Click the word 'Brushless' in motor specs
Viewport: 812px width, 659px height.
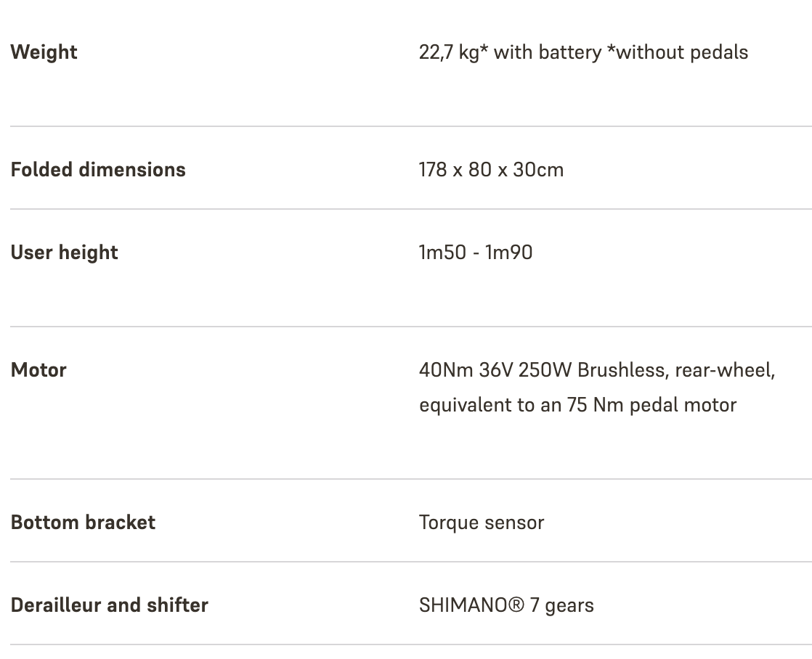click(622, 370)
